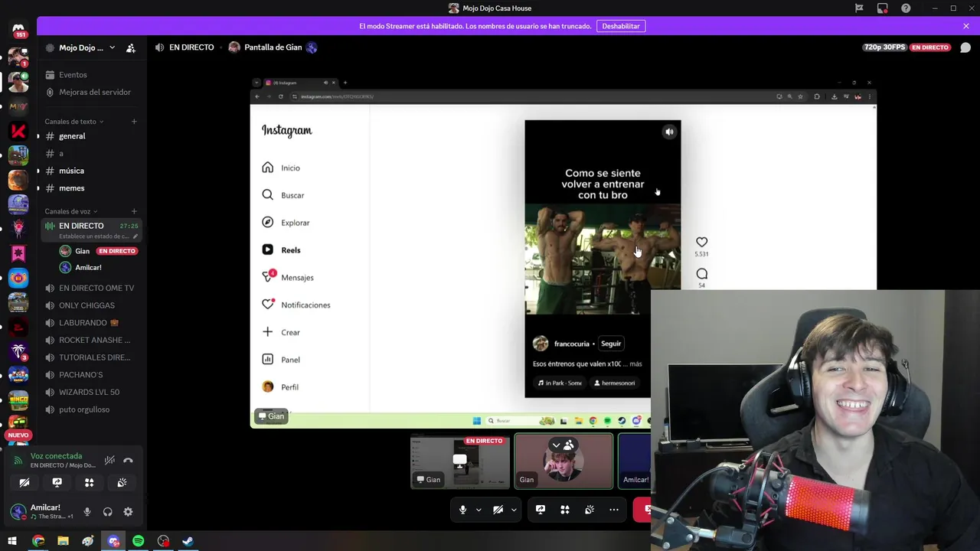
Task: Join WIZARDS LVL 50 voice channel
Action: click(89, 393)
